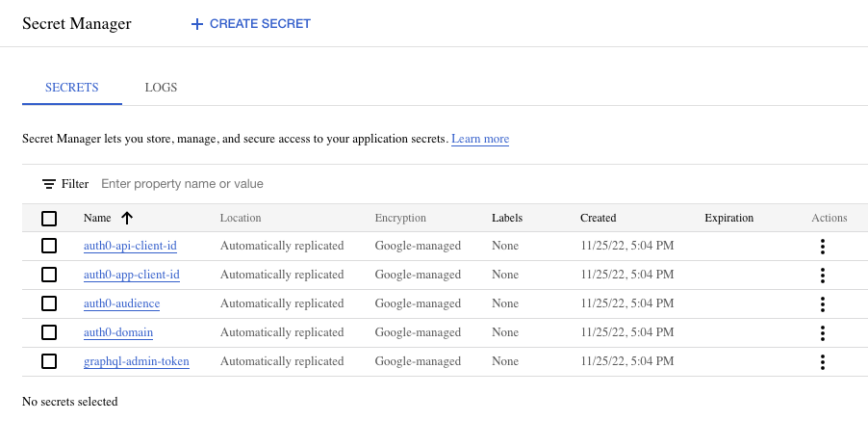Tick the graphql-admin-token row checkbox
Screen dimensions: 868x421
pos(49,361)
